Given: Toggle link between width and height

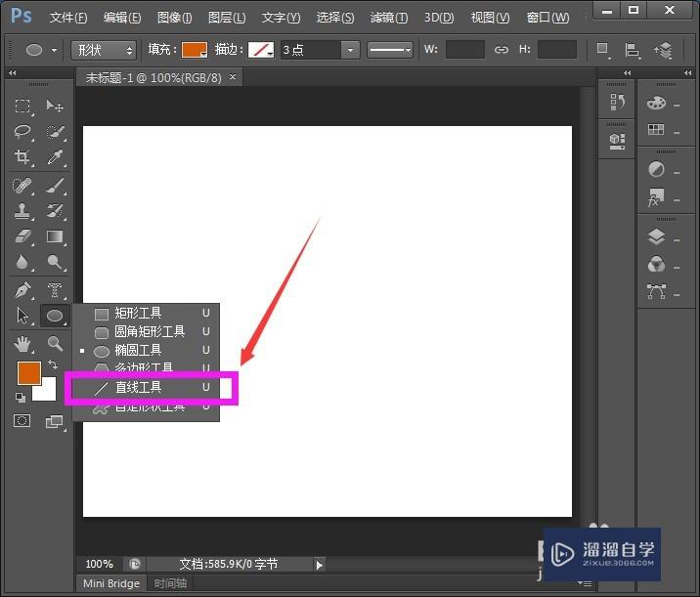Looking at the screenshot, I should click(502, 50).
